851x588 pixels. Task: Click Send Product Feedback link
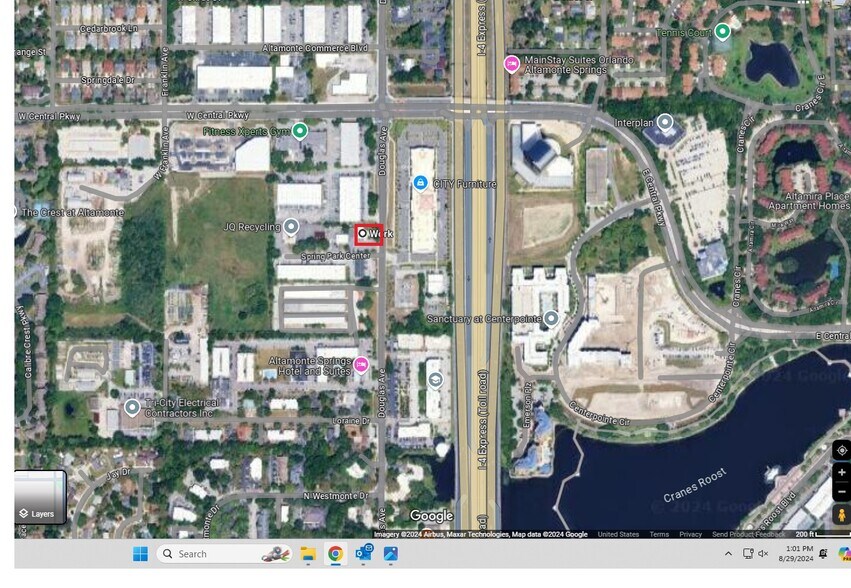(748, 534)
